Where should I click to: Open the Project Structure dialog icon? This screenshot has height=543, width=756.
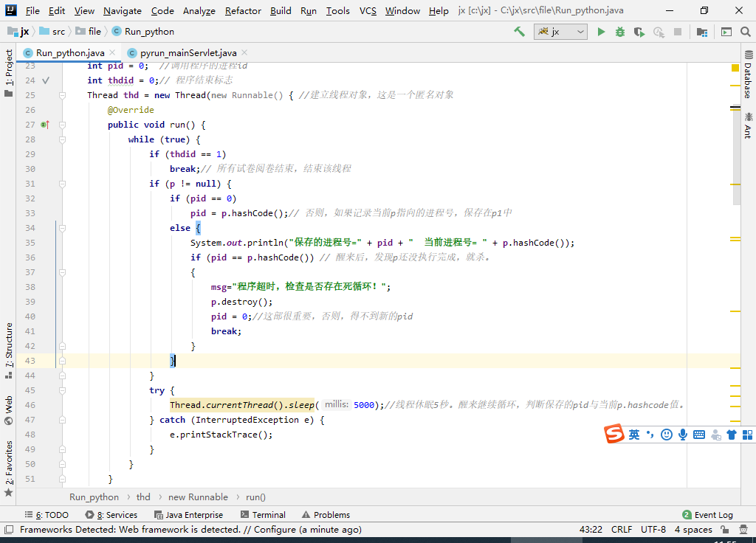(x=702, y=32)
